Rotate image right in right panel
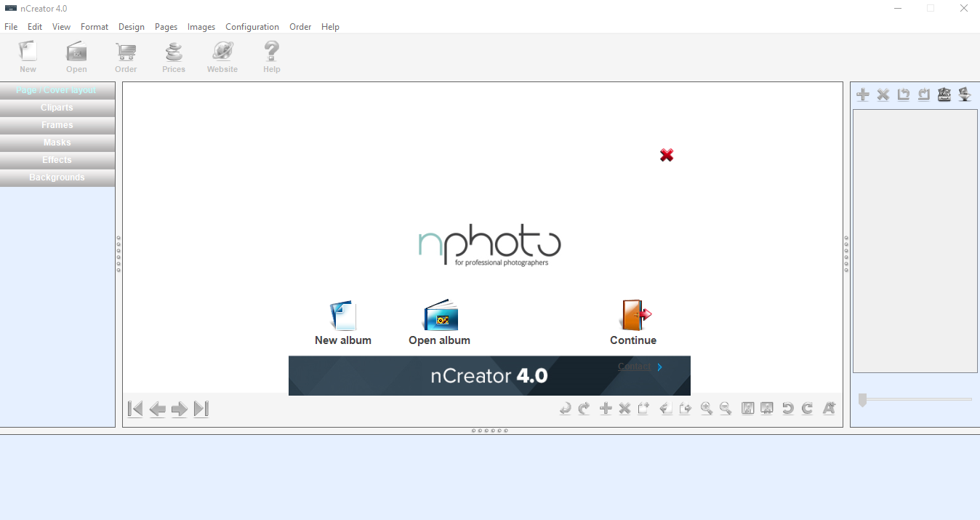Viewport: 980px width, 520px height. pyautogui.click(x=924, y=95)
